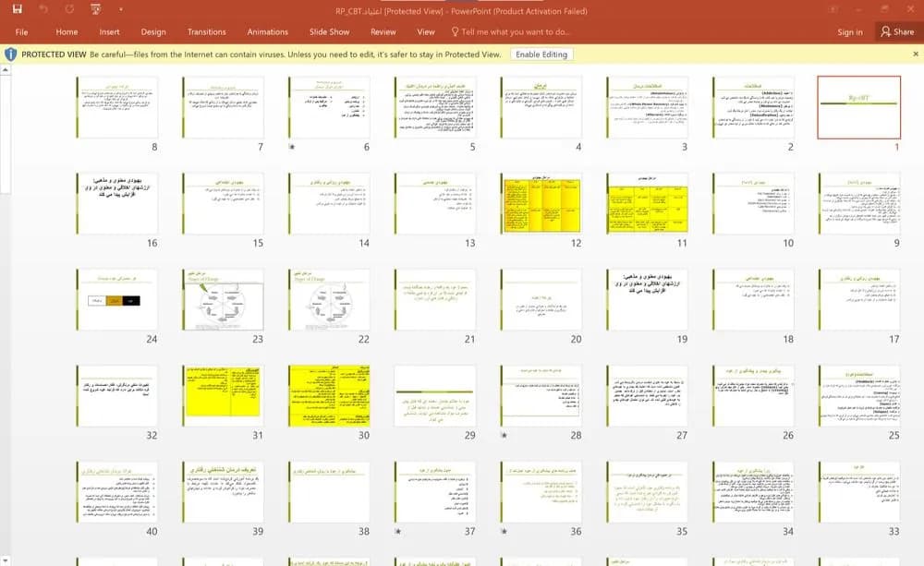Open the File menu
Image resolution: width=924 pixels, height=566 pixels.
tap(22, 31)
